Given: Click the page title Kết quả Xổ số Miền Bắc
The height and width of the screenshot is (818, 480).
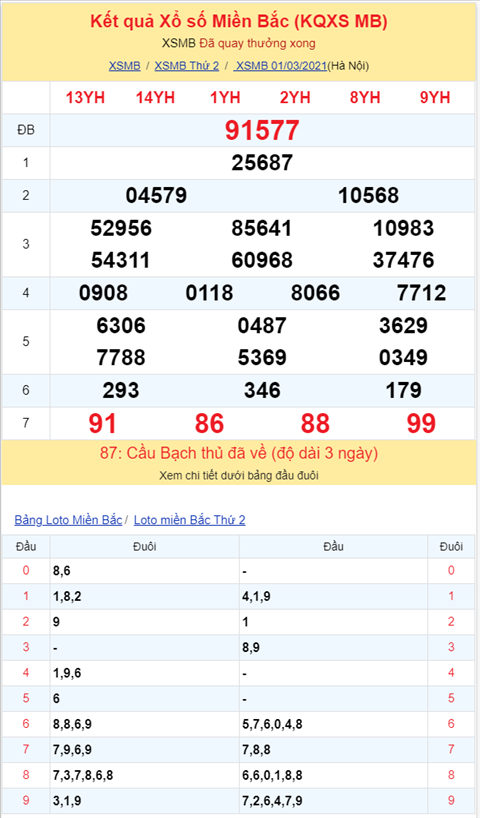Looking at the screenshot, I should coord(239,21).
